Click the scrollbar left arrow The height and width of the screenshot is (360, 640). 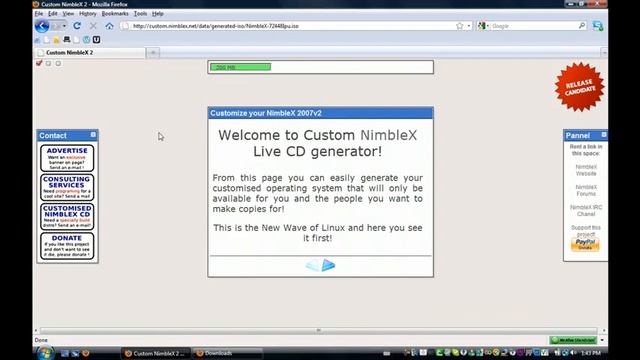tap(36, 330)
